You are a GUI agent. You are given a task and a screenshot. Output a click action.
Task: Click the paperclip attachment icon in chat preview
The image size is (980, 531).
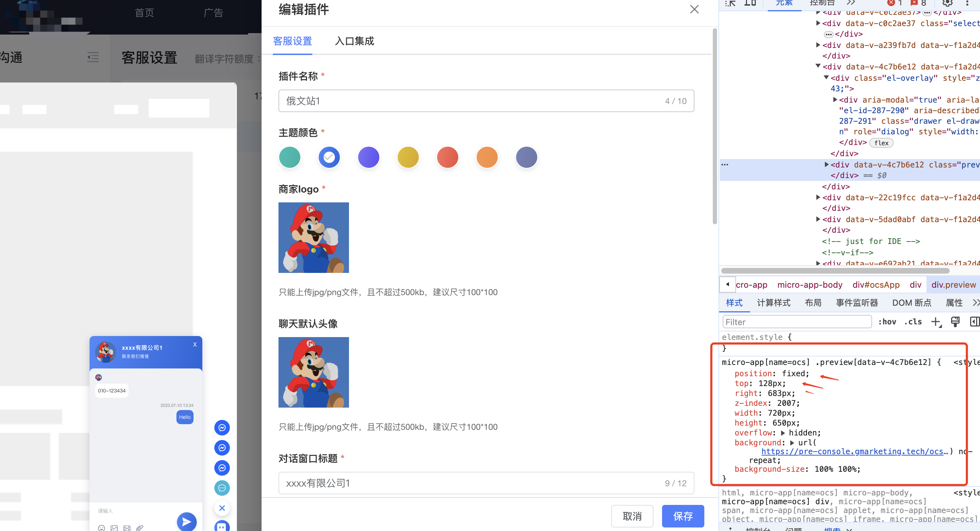[x=140, y=527]
